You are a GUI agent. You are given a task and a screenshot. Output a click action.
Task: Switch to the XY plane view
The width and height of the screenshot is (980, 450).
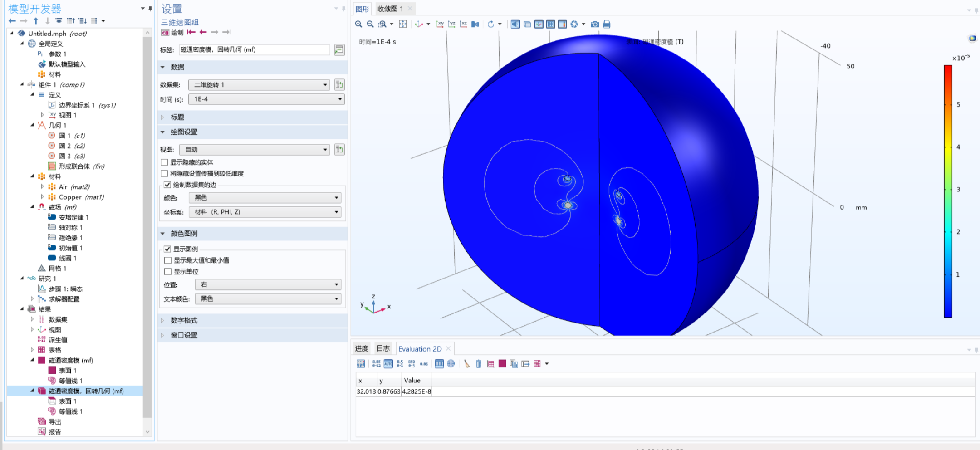[x=440, y=24]
